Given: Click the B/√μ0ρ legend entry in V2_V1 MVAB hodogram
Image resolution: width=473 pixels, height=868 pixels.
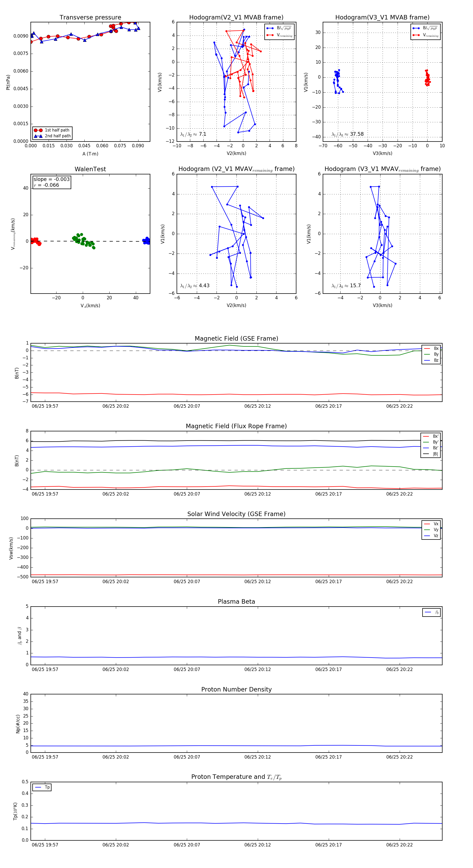Looking at the screenshot, I should tap(279, 28).
